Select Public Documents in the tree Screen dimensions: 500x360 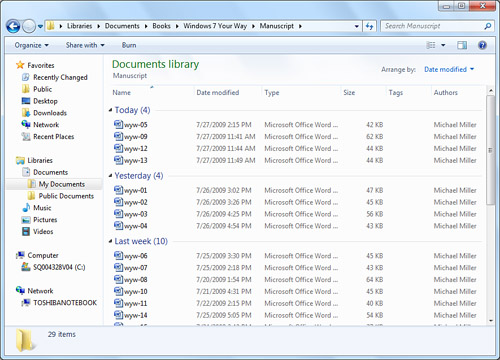click(66, 196)
